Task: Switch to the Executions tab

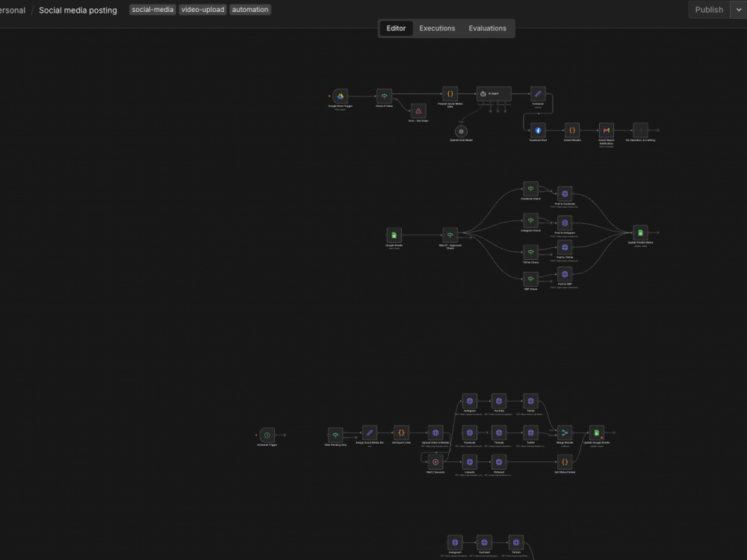Action: pos(437,28)
